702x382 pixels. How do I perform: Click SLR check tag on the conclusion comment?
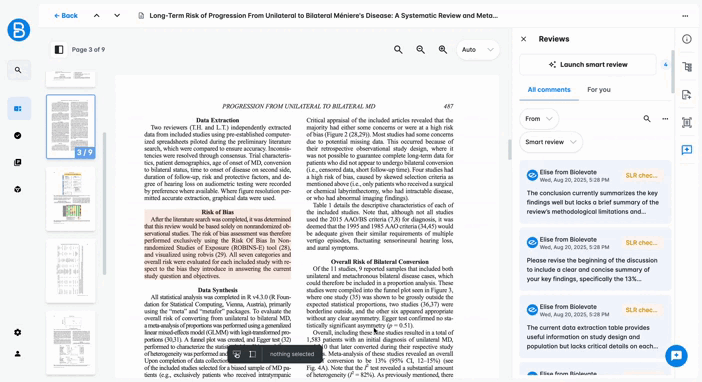pyautogui.click(x=642, y=176)
